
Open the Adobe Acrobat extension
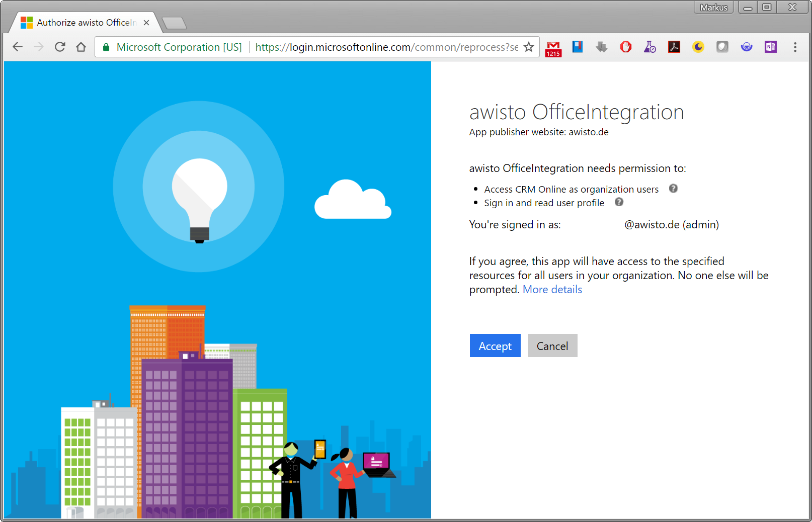[x=674, y=47]
